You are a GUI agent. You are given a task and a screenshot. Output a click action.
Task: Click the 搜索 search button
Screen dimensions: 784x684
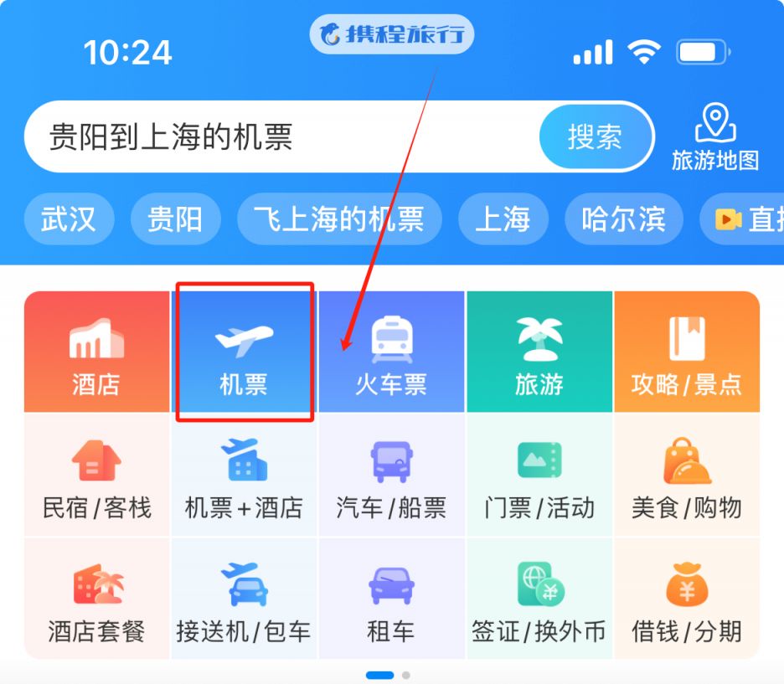click(x=596, y=136)
